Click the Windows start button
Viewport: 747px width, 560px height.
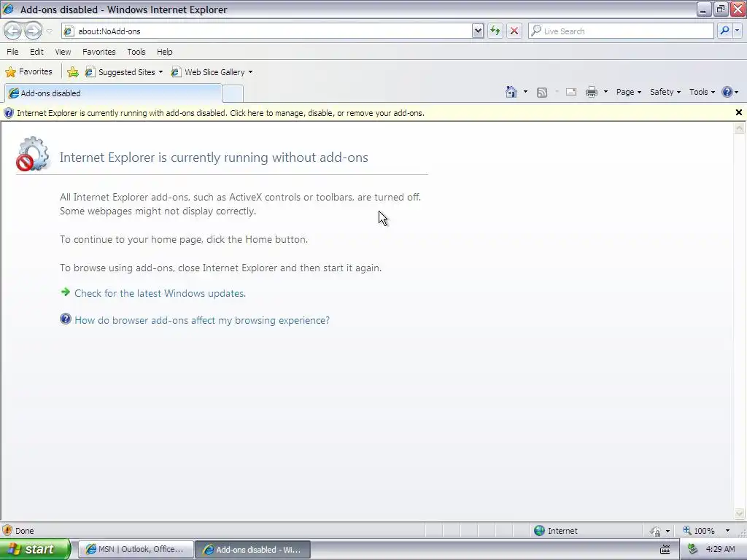pyautogui.click(x=35, y=549)
